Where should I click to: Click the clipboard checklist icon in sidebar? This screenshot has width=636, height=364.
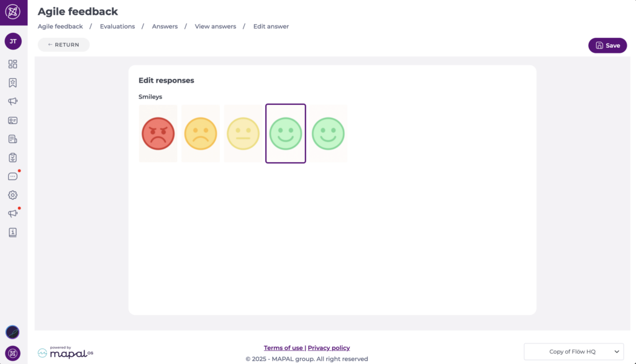click(13, 158)
